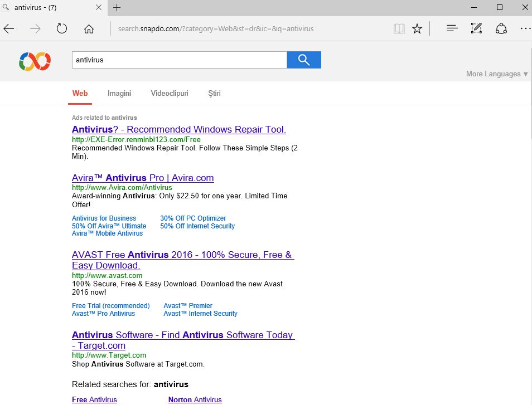Close the antivirus tab

(99, 7)
